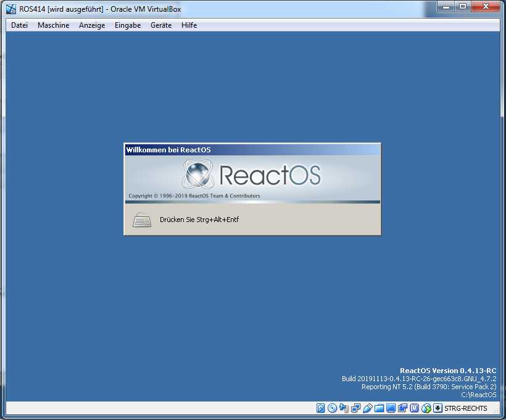Click the optical disc drive status icon
The width and height of the screenshot is (506, 420).
[x=332, y=408]
